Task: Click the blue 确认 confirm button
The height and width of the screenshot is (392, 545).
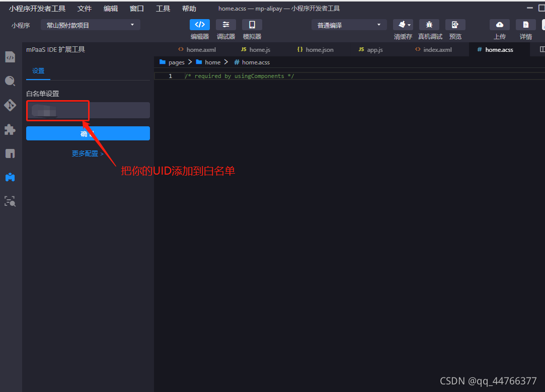Action: click(x=88, y=133)
